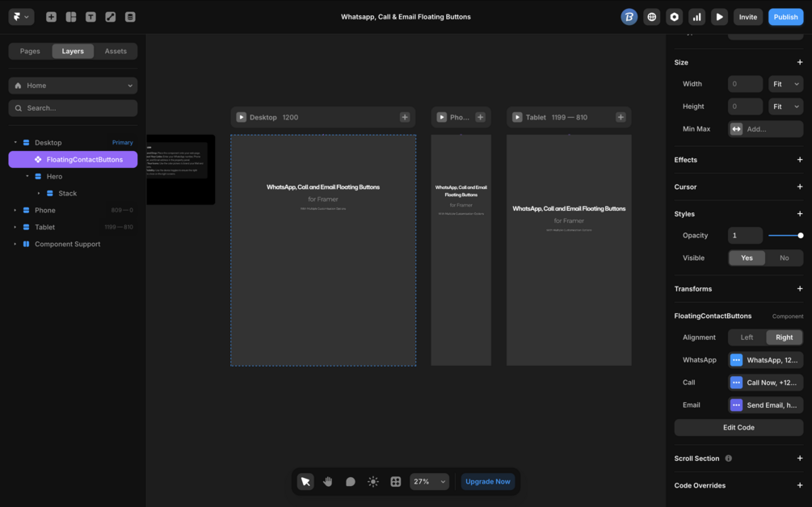Select the Text tool in top toolbar
The height and width of the screenshot is (507, 812).
pyautogui.click(x=90, y=17)
